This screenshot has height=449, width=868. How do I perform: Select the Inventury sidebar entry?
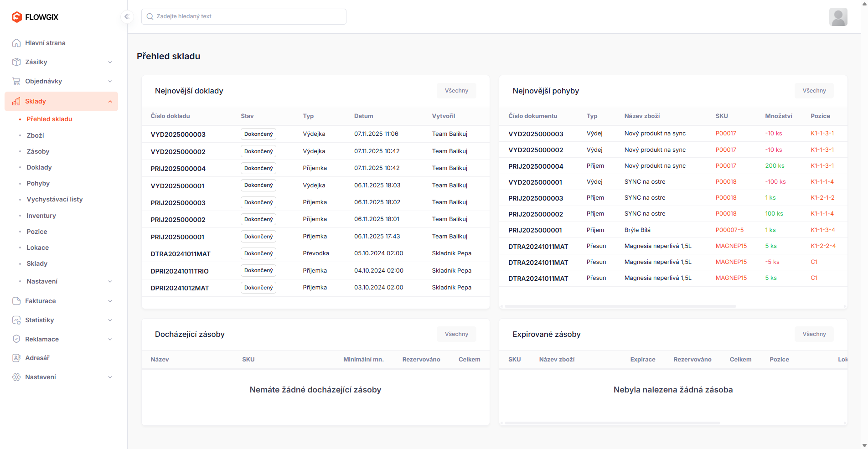point(41,216)
